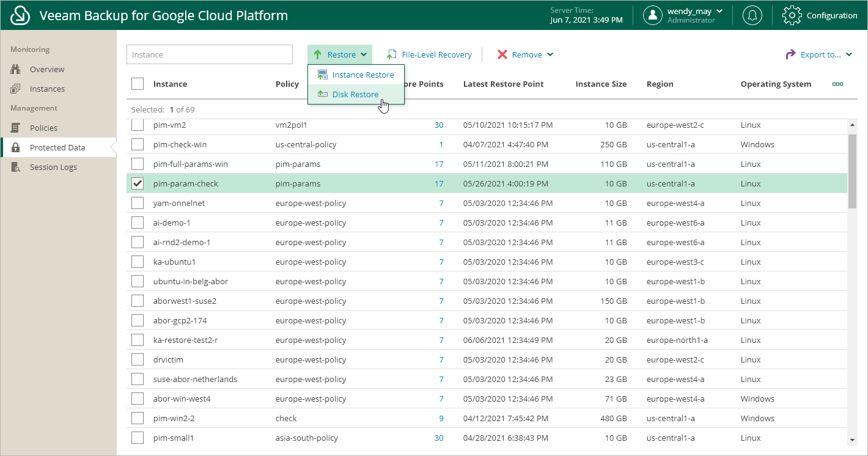Go to Overview in the sidebar
Image resolution: width=868 pixels, height=456 pixels.
tap(47, 69)
